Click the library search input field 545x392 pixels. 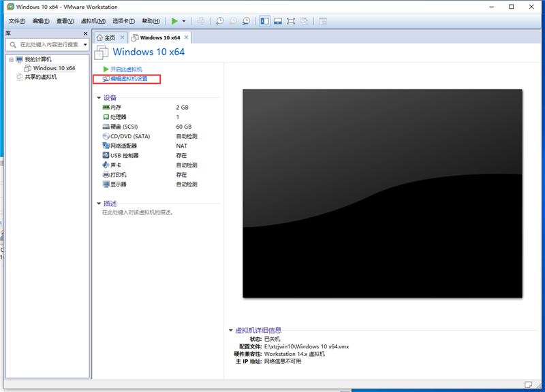pos(48,44)
